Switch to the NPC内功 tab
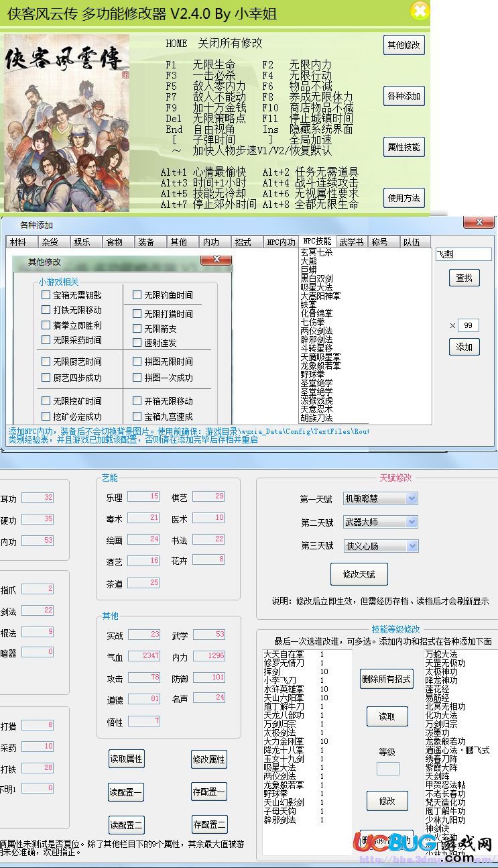This screenshot has height=868, width=498. (x=280, y=242)
